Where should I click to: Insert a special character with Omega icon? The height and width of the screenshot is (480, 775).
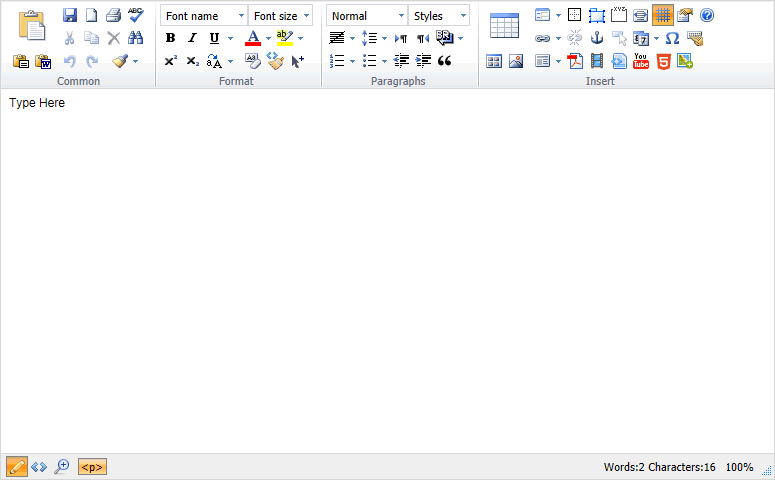(x=672, y=38)
